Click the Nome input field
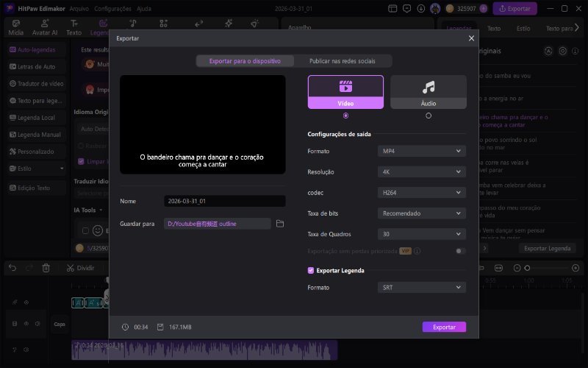The image size is (588, 368). (224, 201)
